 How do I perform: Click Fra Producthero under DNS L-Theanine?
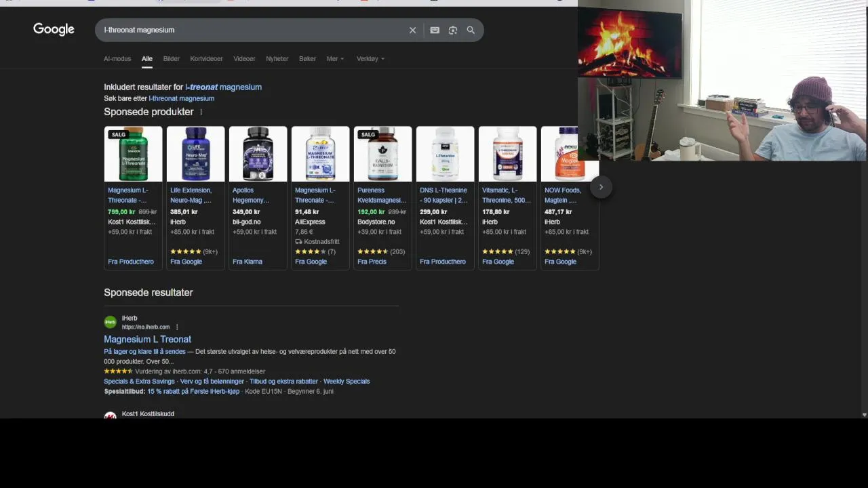click(443, 262)
